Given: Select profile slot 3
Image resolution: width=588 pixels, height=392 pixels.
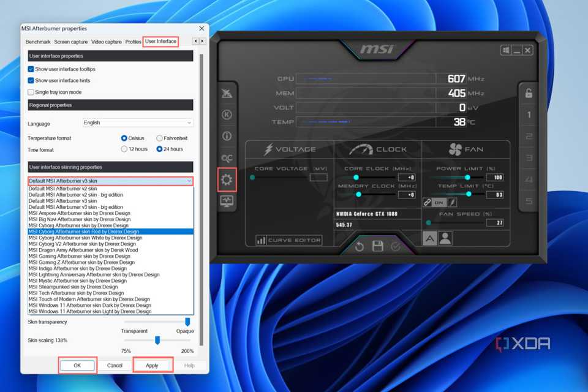Looking at the screenshot, I should tap(529, 158).
